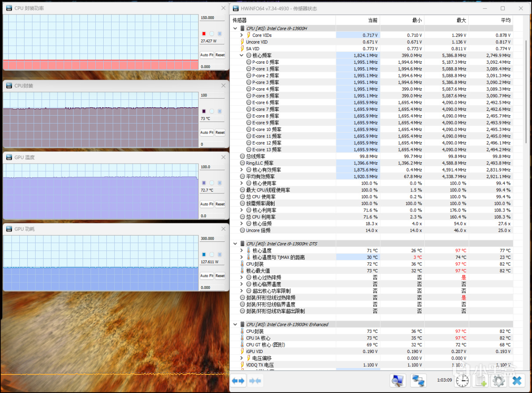
Task: Click the 最小 column header
Action: tap(402, 20)
